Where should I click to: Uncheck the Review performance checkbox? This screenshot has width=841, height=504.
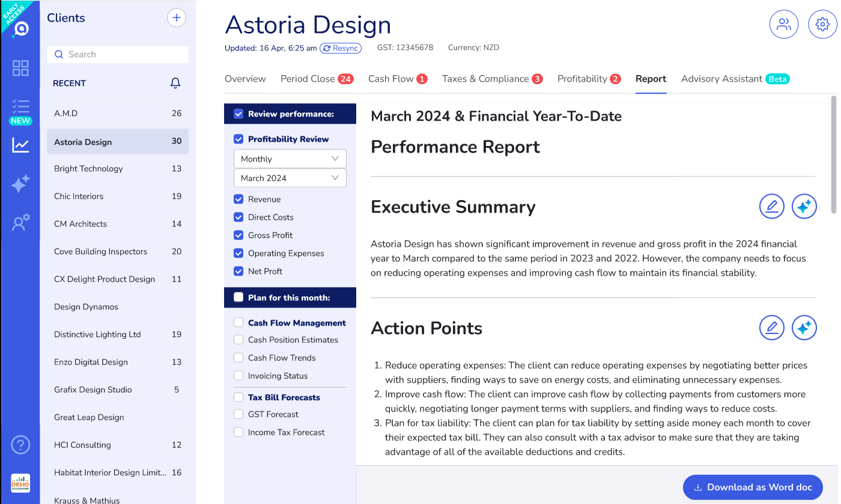(238, 114)
